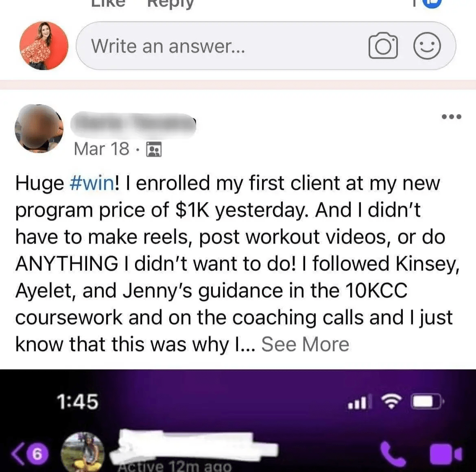Open the blurred post author avatar
476x472 pixels.
[39, 128]
